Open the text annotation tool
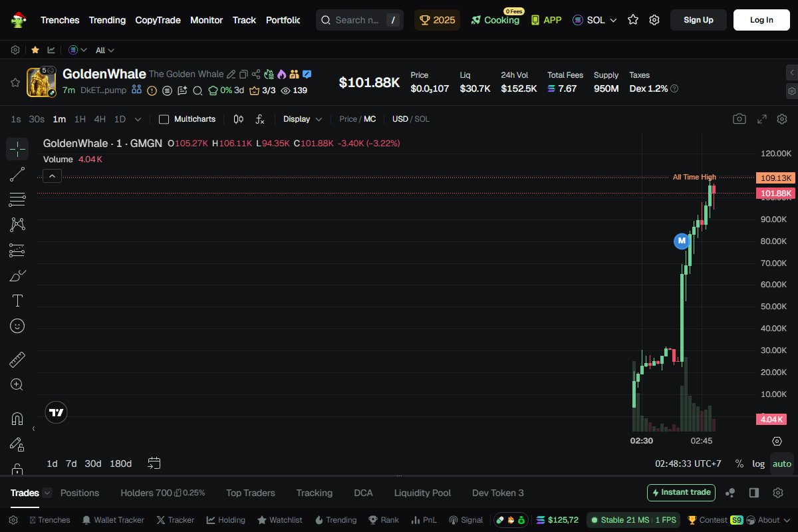 (x=17, y=301)
